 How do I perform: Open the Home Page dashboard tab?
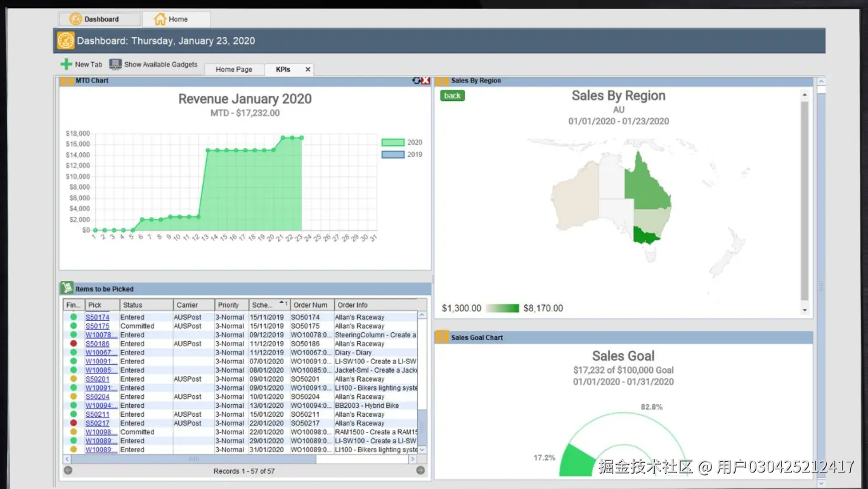[234, 70]
